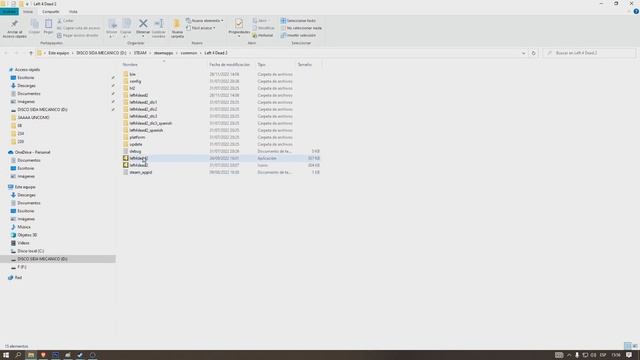Select the left4dead2_dlc1 folder

click(143, 102)
